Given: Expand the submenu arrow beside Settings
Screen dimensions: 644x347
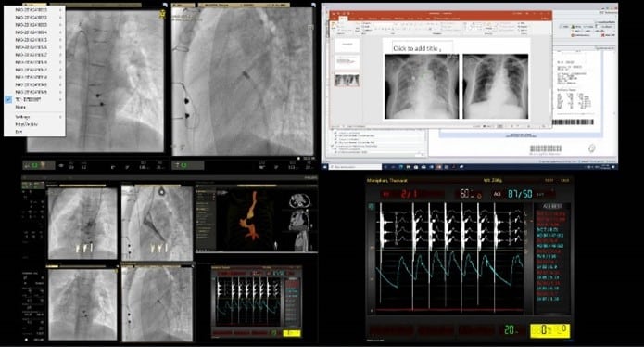Looking at the screenshot, I should coord(61,117).
